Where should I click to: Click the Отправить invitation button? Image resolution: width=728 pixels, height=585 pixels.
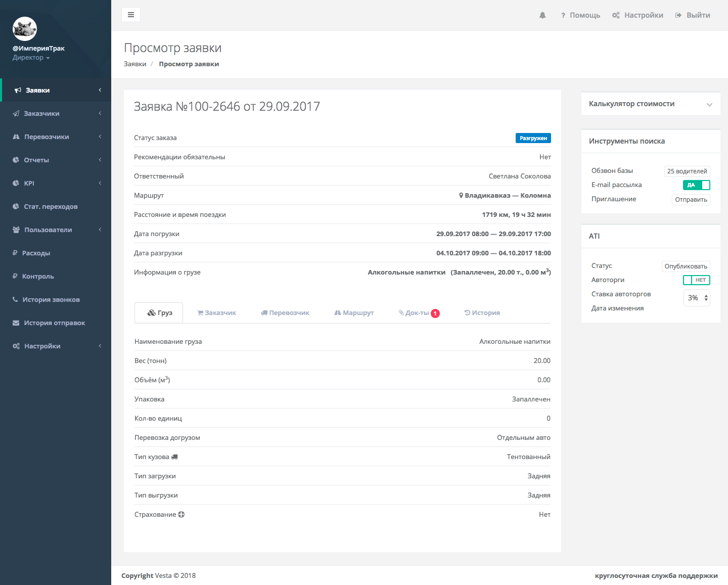coord(691,200)
